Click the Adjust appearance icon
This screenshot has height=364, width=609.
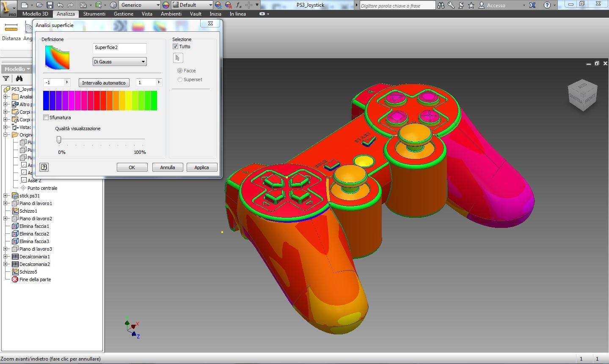point(218,5)
